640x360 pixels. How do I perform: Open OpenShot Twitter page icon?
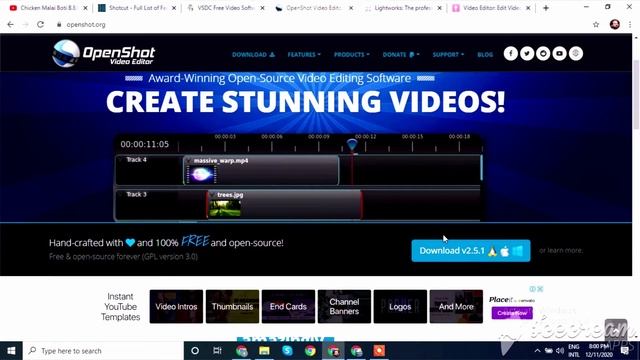pyautogui.click(x=527, y=53)
